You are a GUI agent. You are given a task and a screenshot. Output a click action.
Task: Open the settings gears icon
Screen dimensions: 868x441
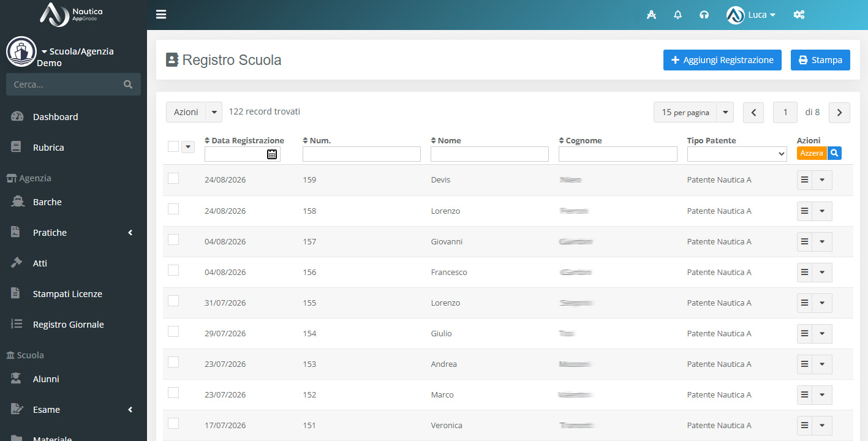pos(799,15)
